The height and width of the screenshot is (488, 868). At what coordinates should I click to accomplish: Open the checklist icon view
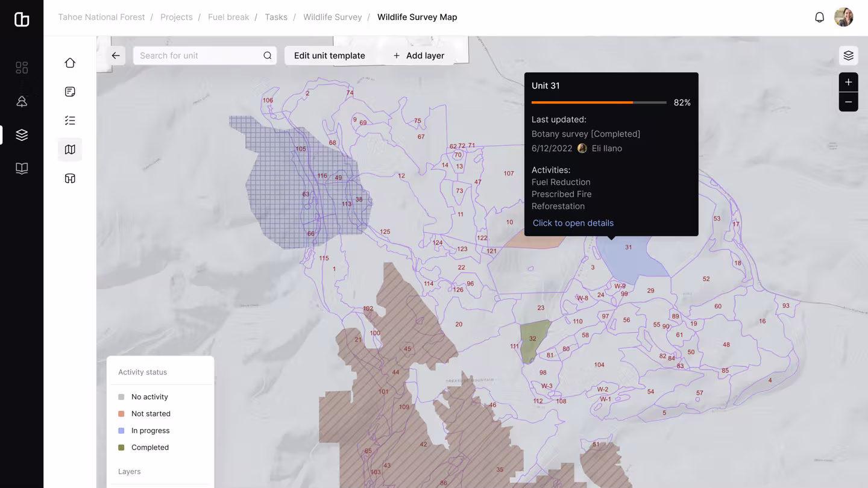pos(70,120)
